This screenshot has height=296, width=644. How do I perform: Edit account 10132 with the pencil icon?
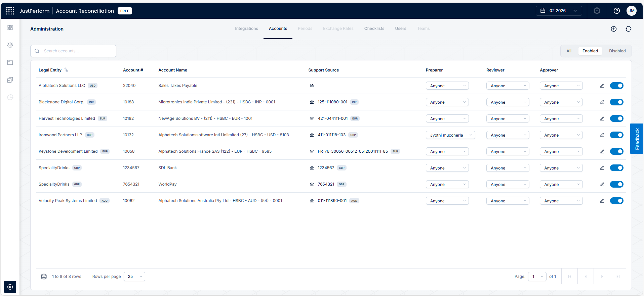point(602,135)
